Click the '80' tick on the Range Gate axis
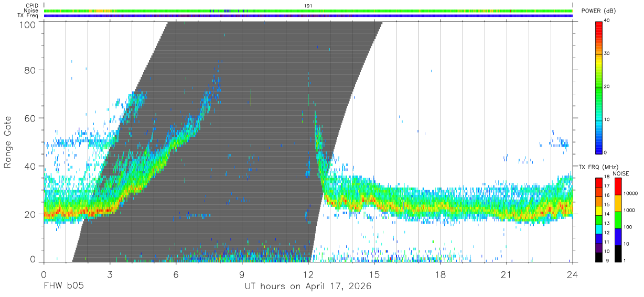644x297 pixels. (x=30, y=70)
